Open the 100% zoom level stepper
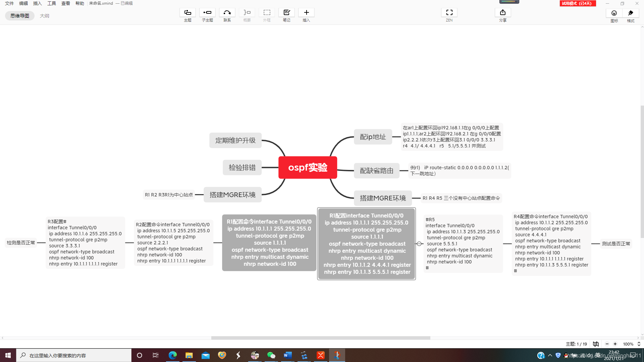 point(639,344)
